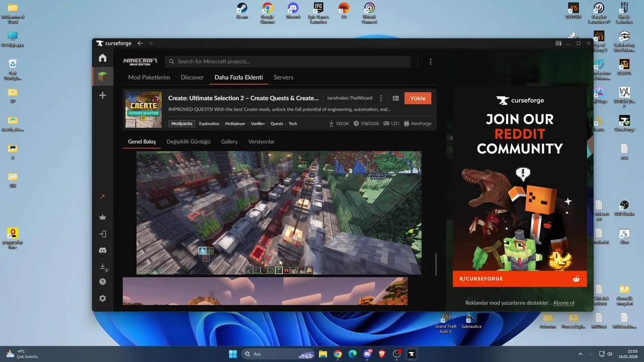The image size is (644, 362).
Task: Open Genel Bakış tab
Action: click(142, 142)
